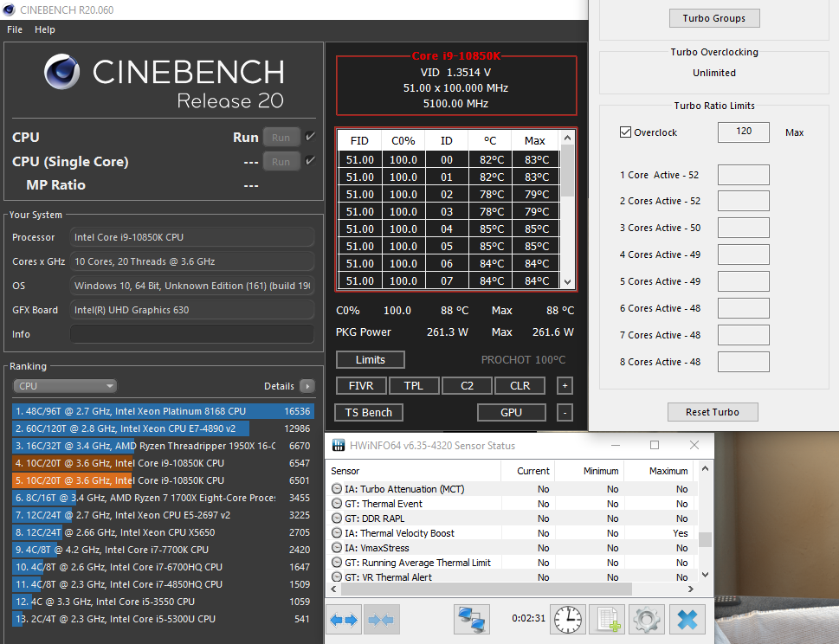Screen dimensions: 839x644
Task: Open the Help menu in Cinebench
Action: 45,29
